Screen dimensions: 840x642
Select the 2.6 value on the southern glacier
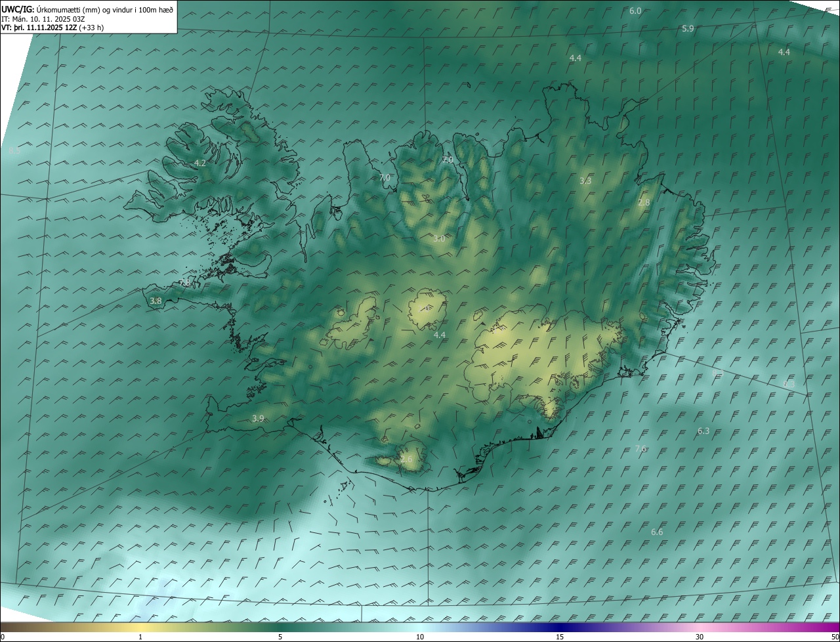click(x=407, y=459)
